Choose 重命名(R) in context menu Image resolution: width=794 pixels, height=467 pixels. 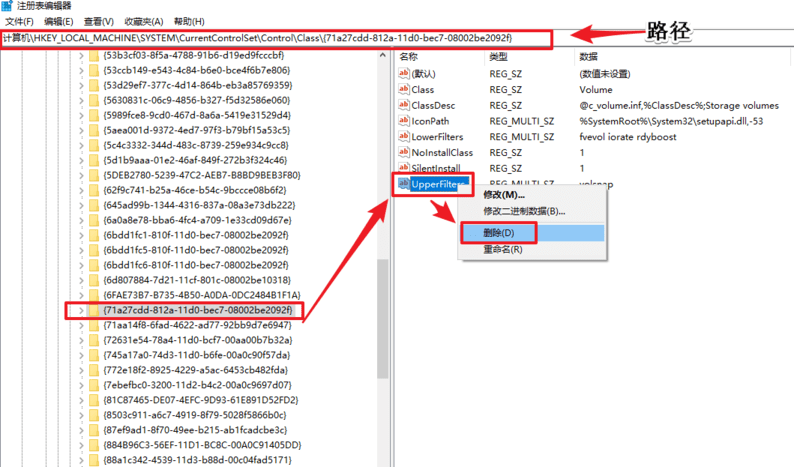pos(503,250)
